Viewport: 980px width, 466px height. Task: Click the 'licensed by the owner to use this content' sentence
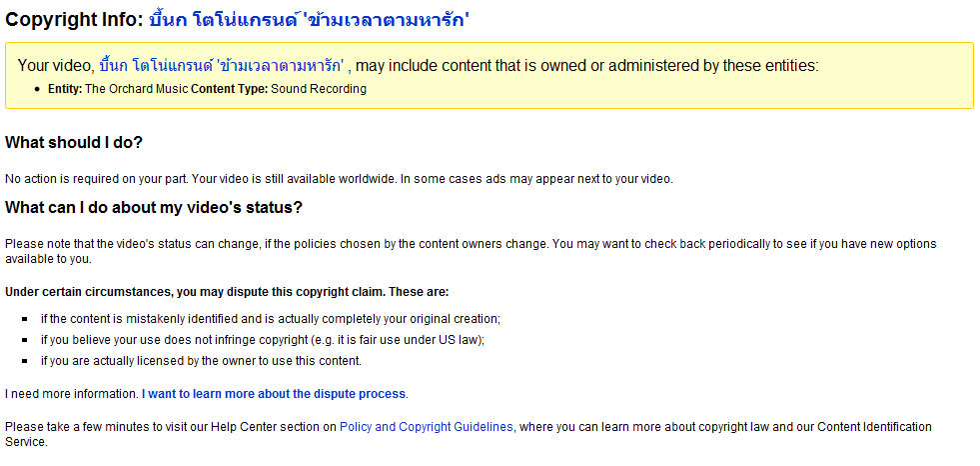(201, 361)
